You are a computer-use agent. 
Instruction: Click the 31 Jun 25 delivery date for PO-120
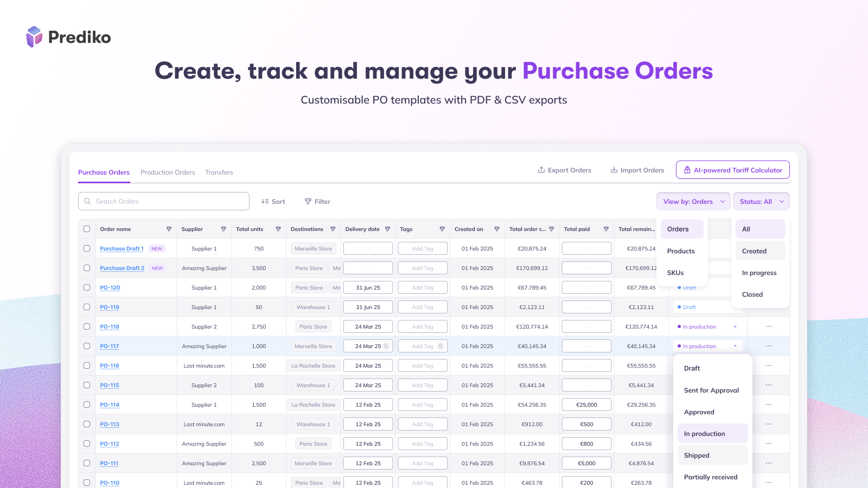point(368,287)
